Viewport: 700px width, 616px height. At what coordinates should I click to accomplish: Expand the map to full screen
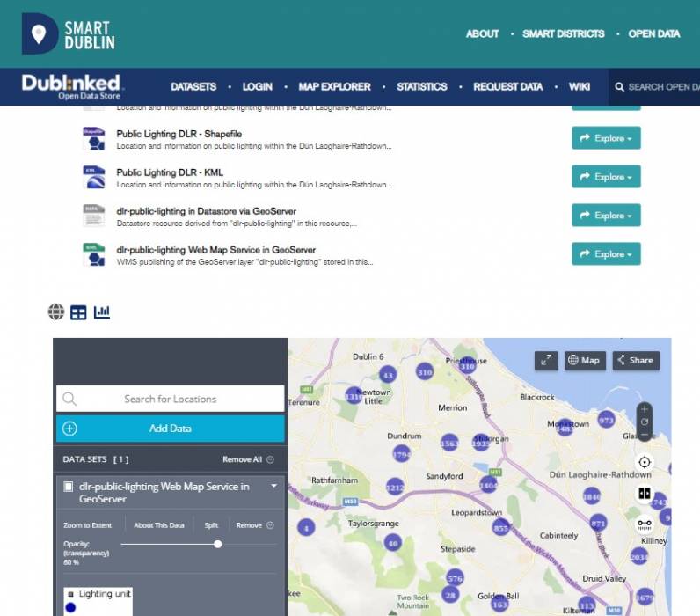point(546,360)
